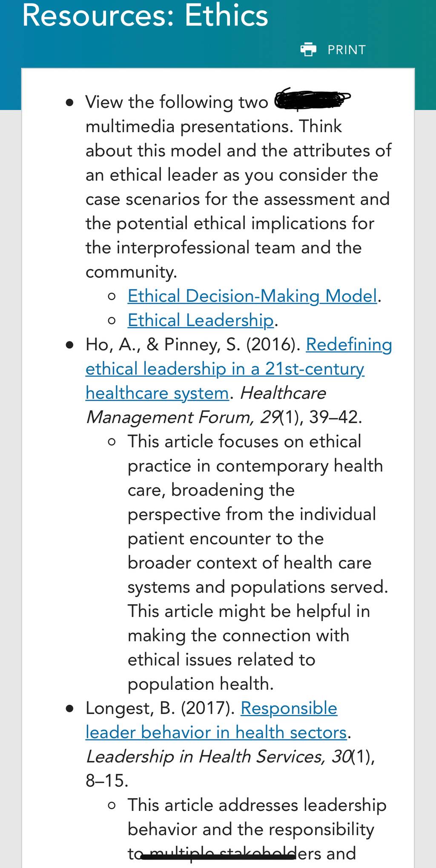This screenshot has width=436, height=868.
Task: Click the Longest, B. (2017) citation text
Action: click(160, 708)
